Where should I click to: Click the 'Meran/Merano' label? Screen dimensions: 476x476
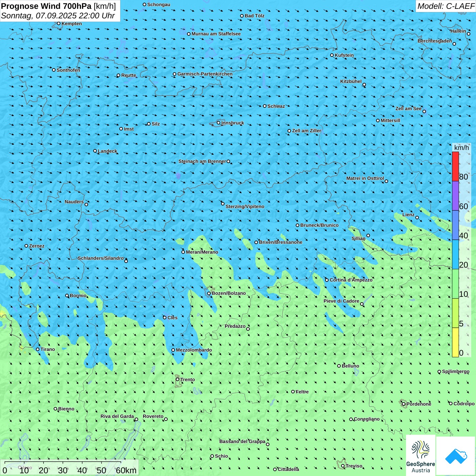(x=202, y=252)
